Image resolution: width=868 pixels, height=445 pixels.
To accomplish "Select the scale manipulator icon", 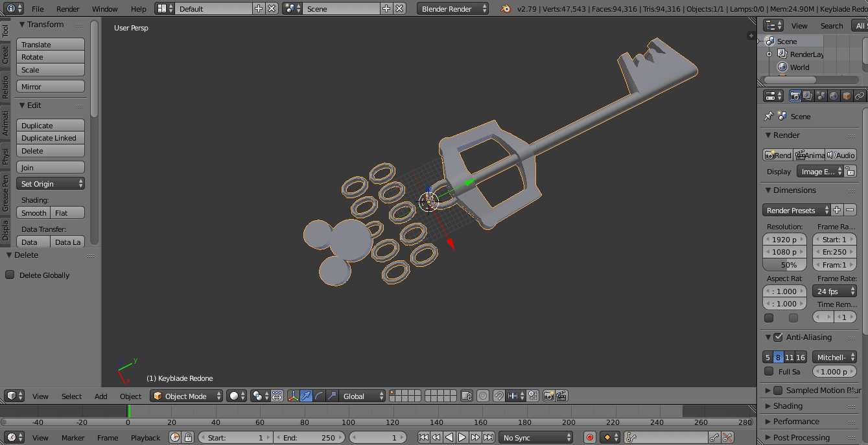I will point(332,396).
